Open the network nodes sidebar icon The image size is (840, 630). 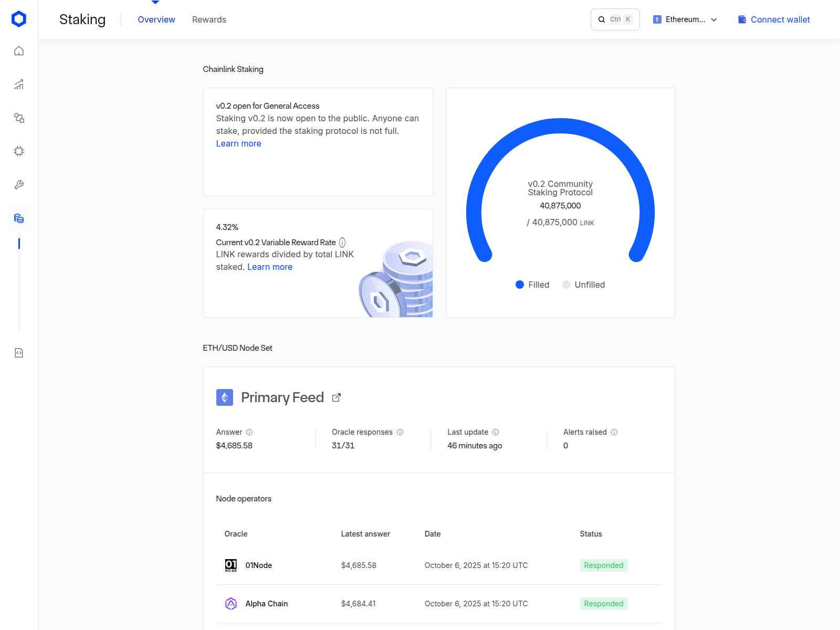coord(18,118)
